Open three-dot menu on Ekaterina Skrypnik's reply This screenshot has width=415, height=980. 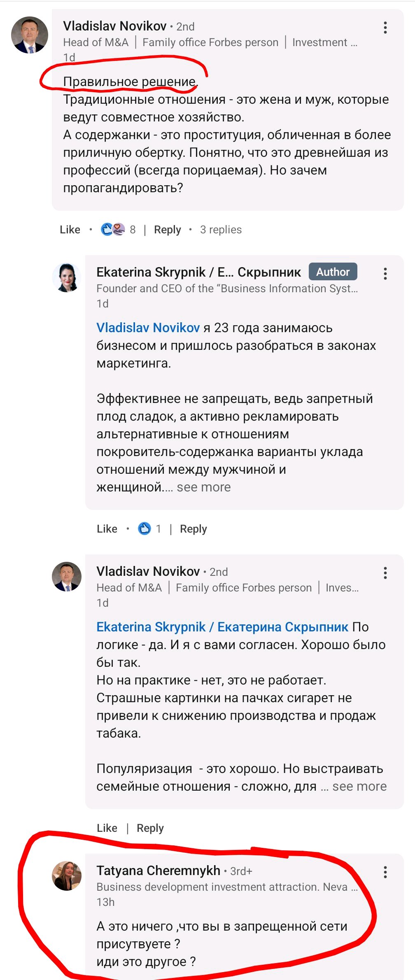(385, 274)
